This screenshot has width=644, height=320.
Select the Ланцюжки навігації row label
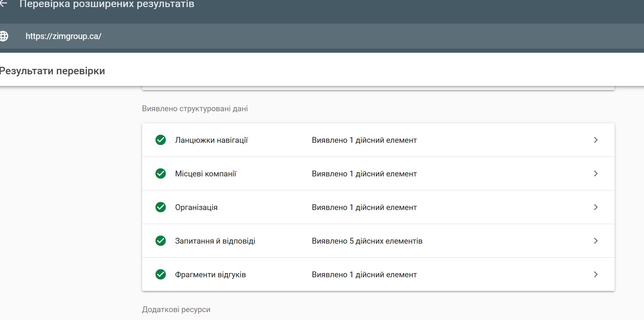pos(211,140)
